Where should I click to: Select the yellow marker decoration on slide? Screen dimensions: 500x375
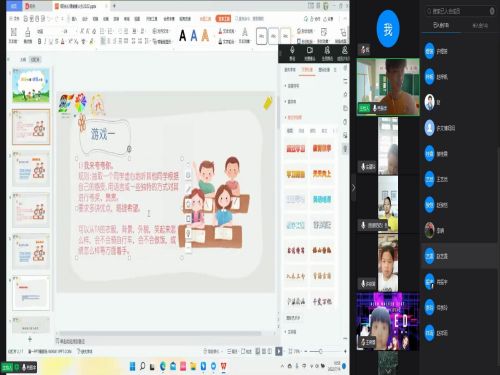pyautogui.click(x=268, y=103)
